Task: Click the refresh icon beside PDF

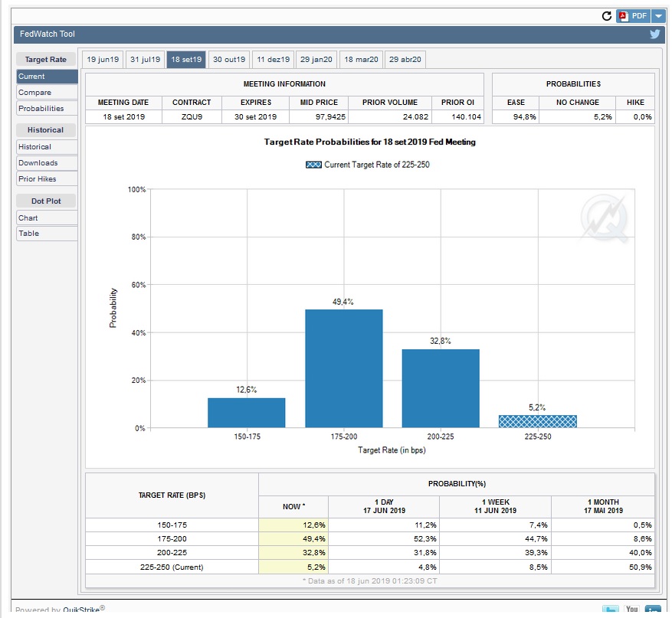Action: (607, 15)
